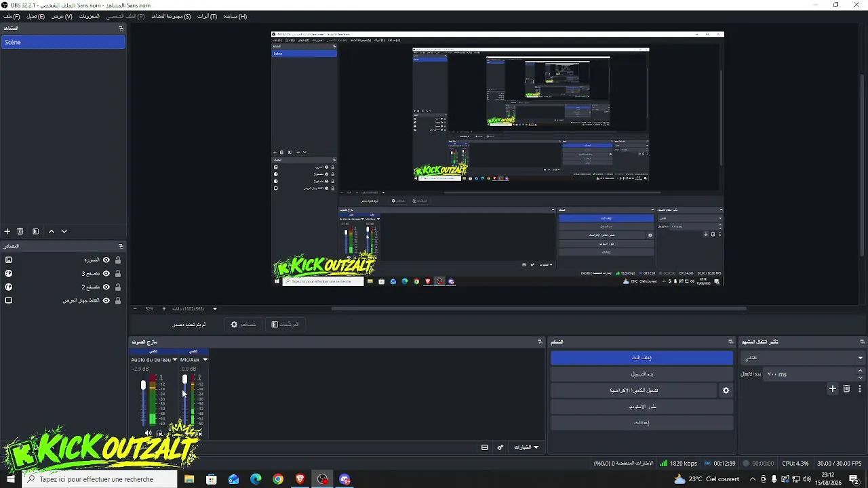Undock the audio mixer panel float icon
868x488 pixels.
[x=540, y=342]
